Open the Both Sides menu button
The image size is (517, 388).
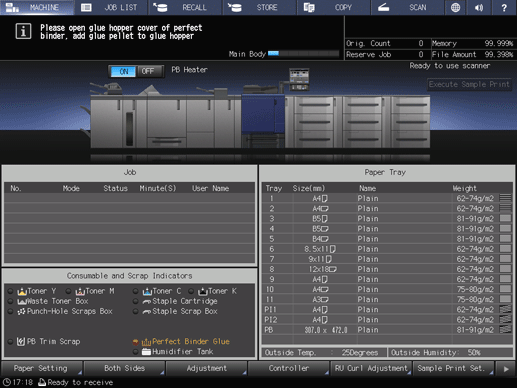(124, 368)
